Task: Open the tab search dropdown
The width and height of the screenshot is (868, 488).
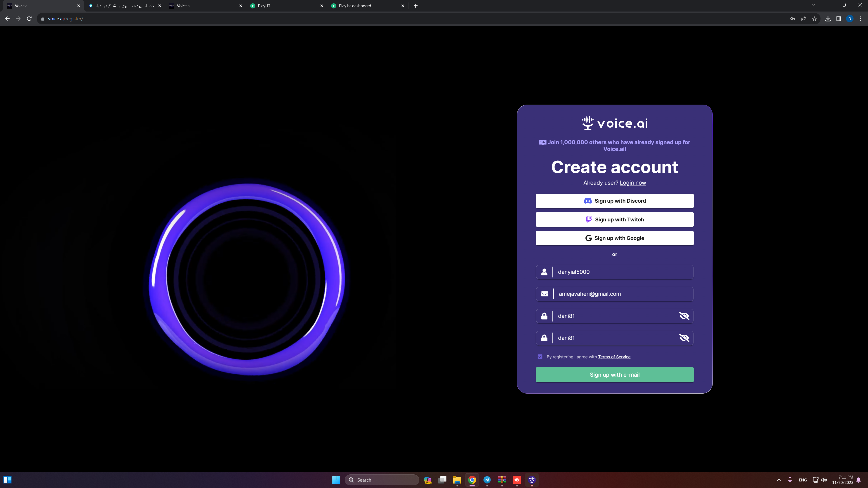Action: [x=813, y=5]
